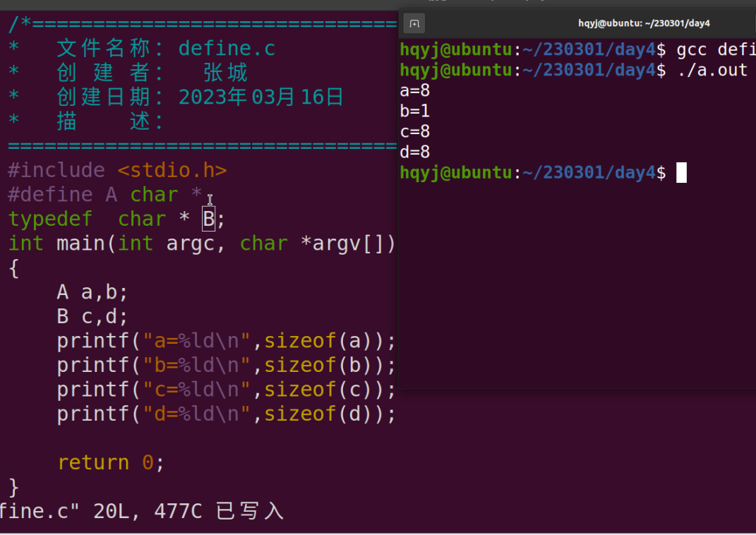The height and width of the screenshot is (535, 756).
Task: Click the file name define.c in the header comment
Action: click(x=226, y=48)
